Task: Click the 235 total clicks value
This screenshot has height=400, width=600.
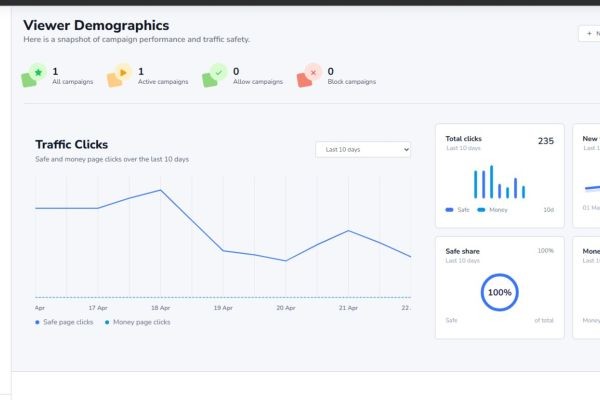Action: 546,141
